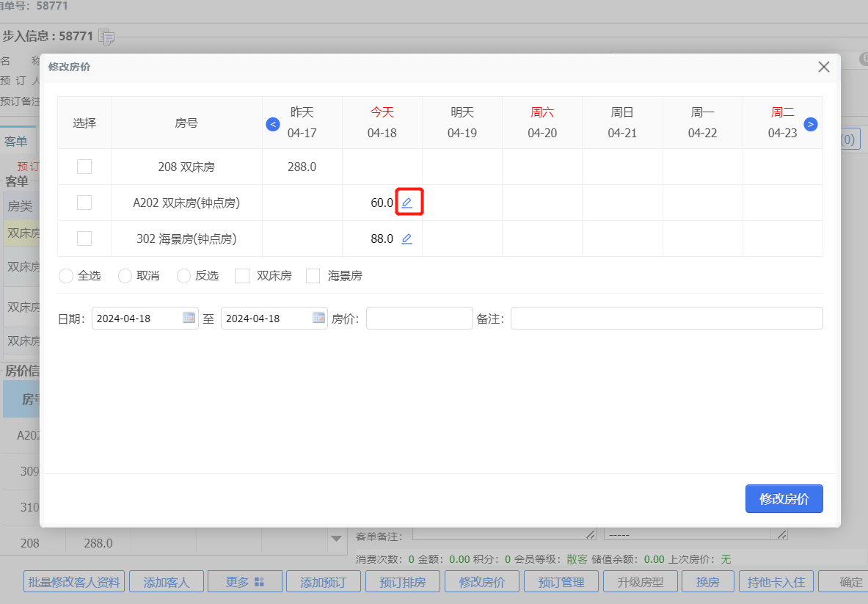Image resolution: width=868 pixels, height=604 pixels.
Task: Open calendar picker for end date
Action: [318, 318]
